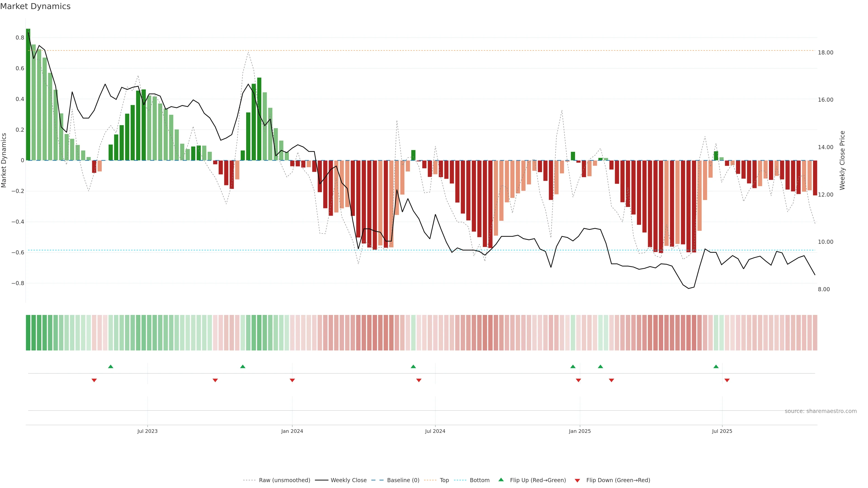Click the red flip-down marker at Jan 2024
The image size is (868, 488).
[x=292, y=380]
